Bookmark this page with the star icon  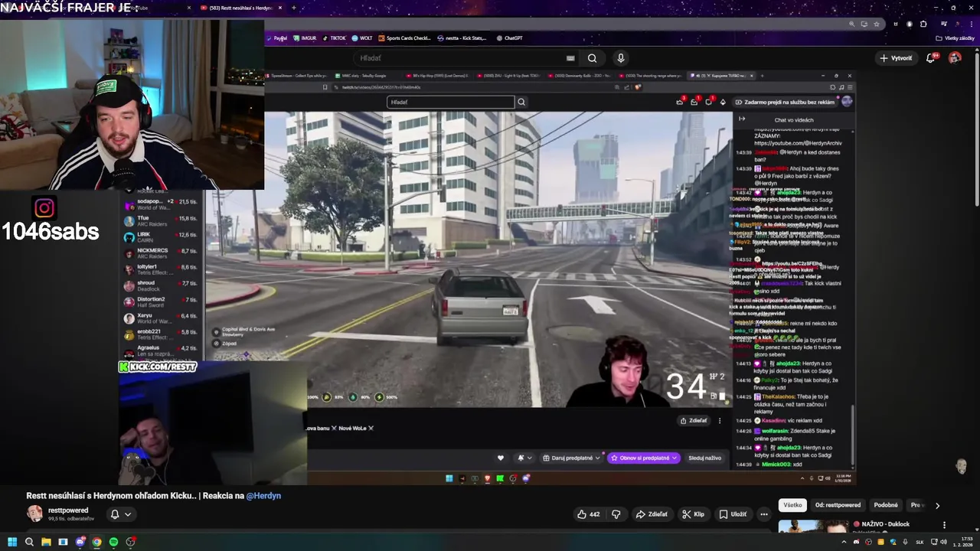(877, 24)
